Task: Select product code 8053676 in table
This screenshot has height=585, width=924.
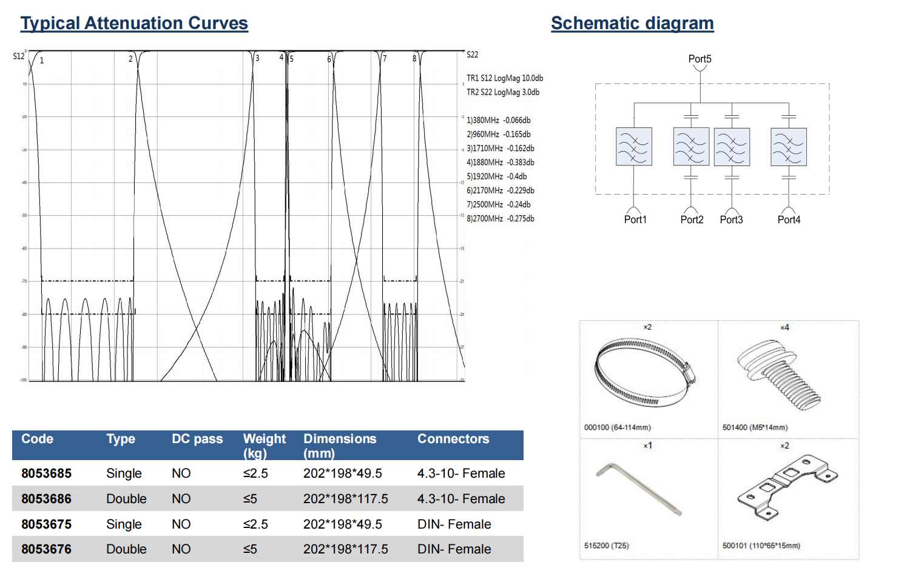Action: pos(46,549)
